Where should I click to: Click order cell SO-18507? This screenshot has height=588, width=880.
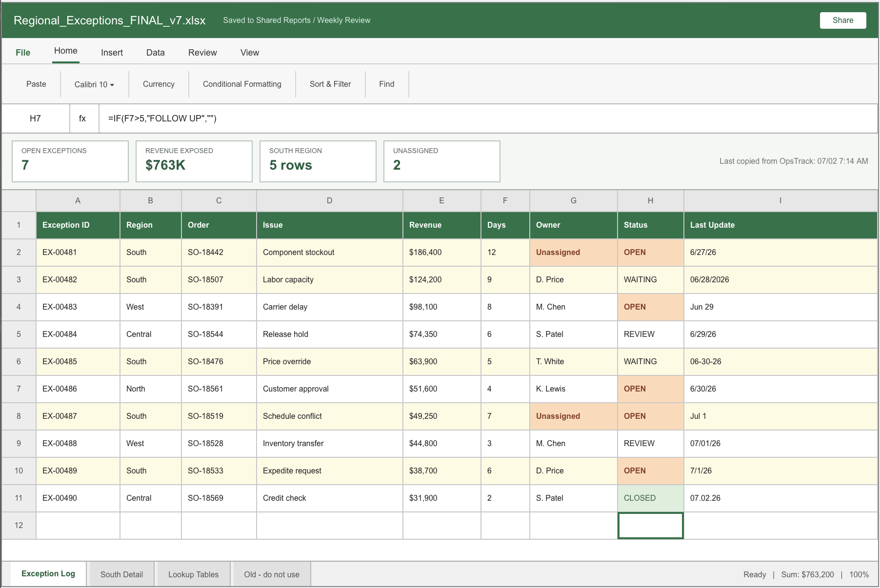click(219, 279)
